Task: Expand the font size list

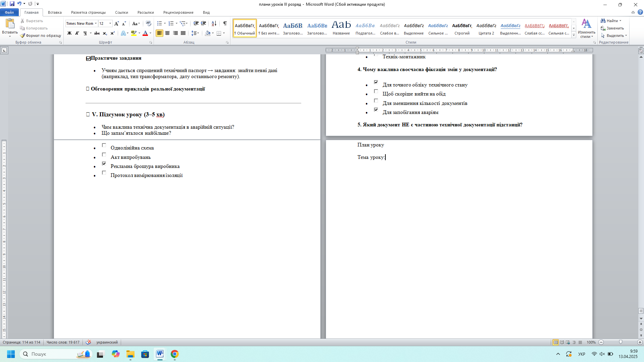Action: pyautogui.click(x=110, y=23)
